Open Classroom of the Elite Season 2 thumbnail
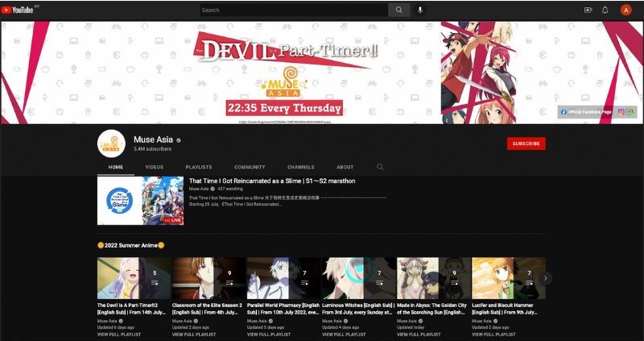This screenshot has width=644, height=341. pos(208,278)
